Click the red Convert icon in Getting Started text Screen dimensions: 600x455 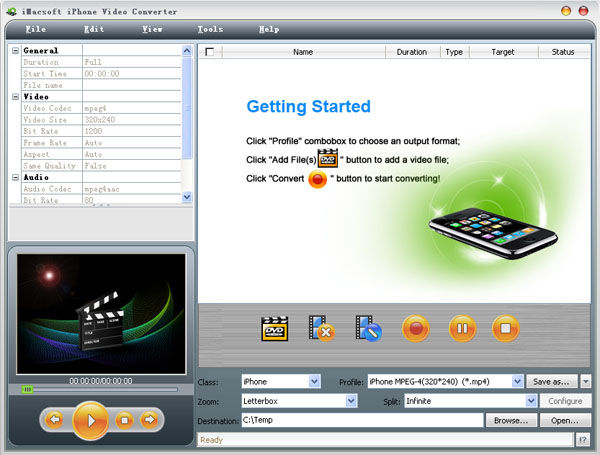pos(317,179)
